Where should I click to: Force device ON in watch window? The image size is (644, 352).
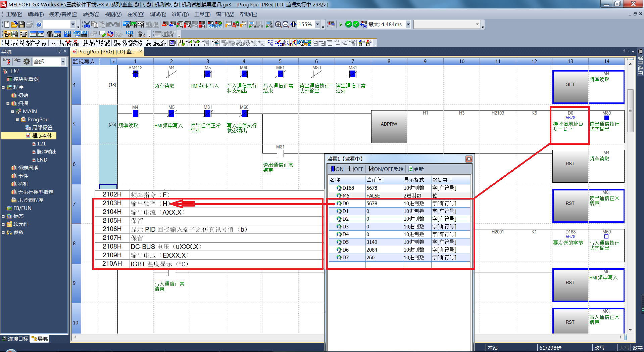coord(337,169)
